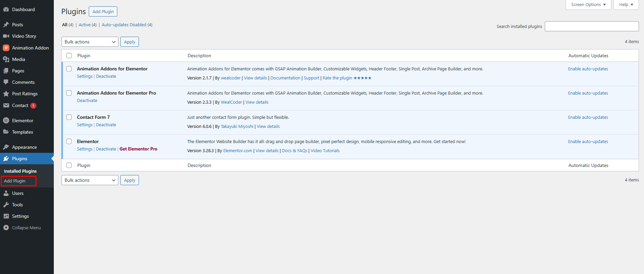This screenshot has width=644, height=274.
Task: Click the Dashboard gauge icon in sidebar
Action: 6,10
